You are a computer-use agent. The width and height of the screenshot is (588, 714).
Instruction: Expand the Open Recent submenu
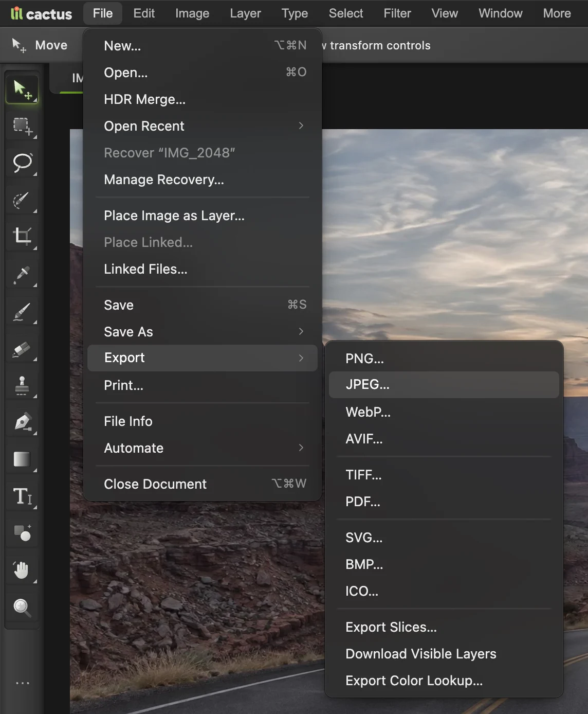point(203,126)
